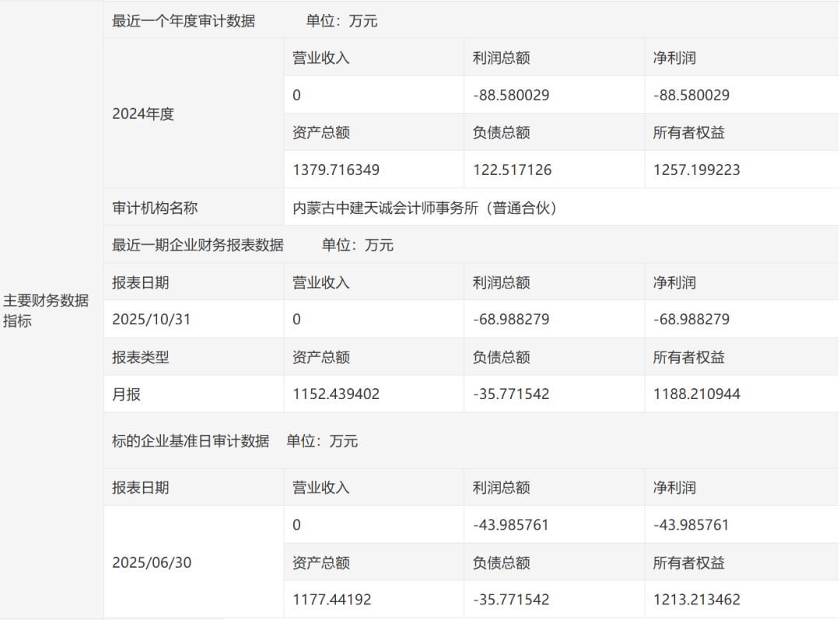Screen dimensions: 840x620
Task: Select the 最近一个年度审计数据 section heading
Action: coord(184,21)
